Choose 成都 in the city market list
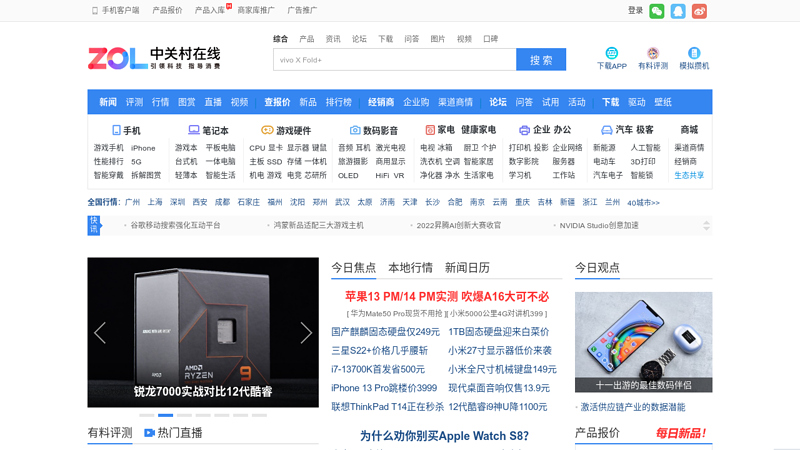Screen dimensions: 800x450 [222, 202]
